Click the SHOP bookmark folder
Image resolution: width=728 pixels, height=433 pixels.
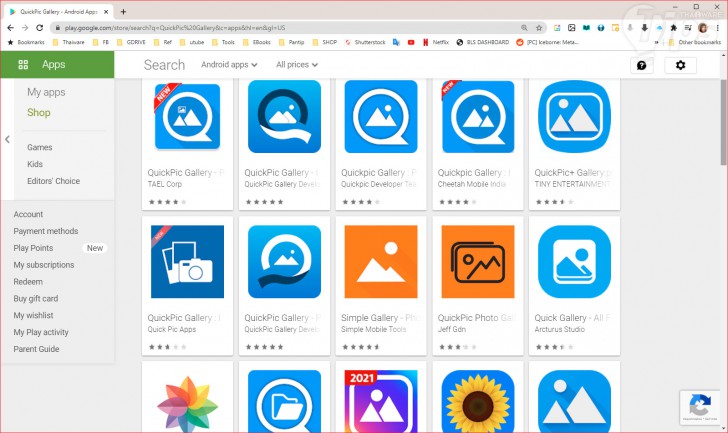(325, 42)
